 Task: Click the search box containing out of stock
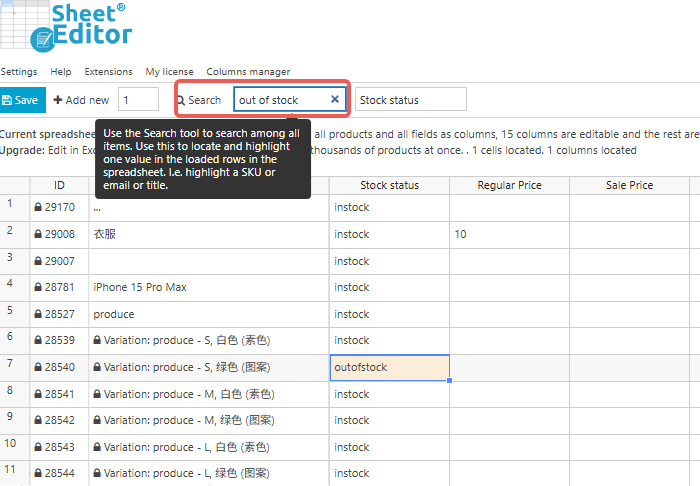pyautogui.click(x=280, y=100)
